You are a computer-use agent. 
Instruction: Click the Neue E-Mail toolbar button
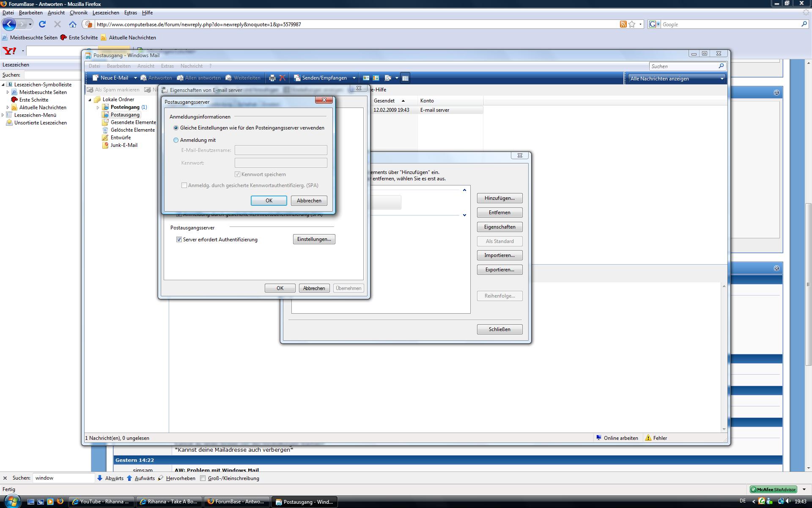110,78
